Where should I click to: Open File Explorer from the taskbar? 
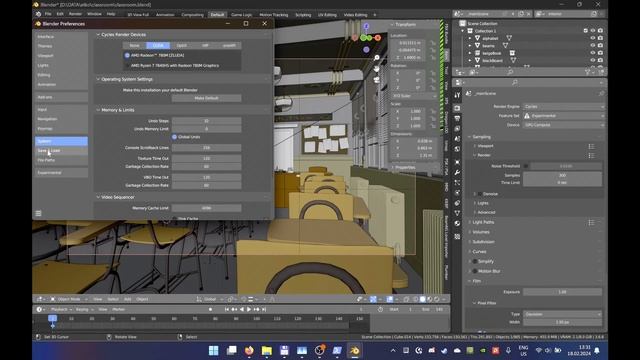(267, 351)
